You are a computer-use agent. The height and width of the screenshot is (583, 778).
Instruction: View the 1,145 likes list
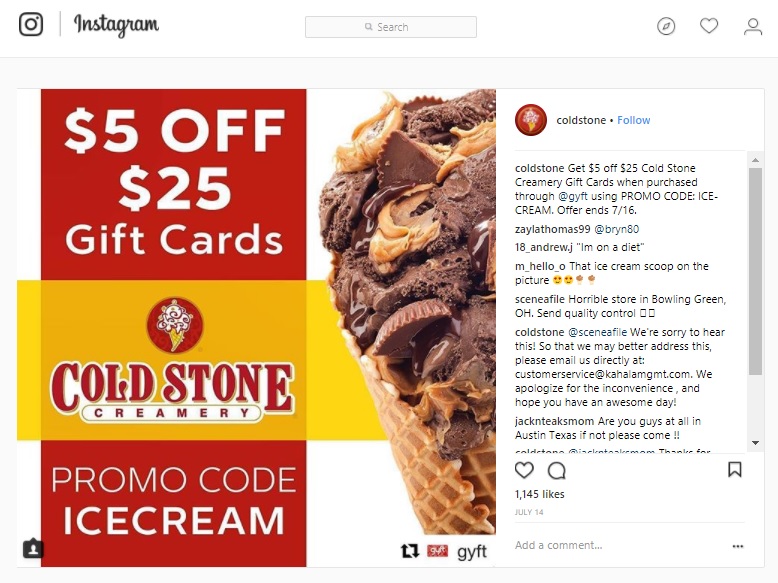pos(539,494)
